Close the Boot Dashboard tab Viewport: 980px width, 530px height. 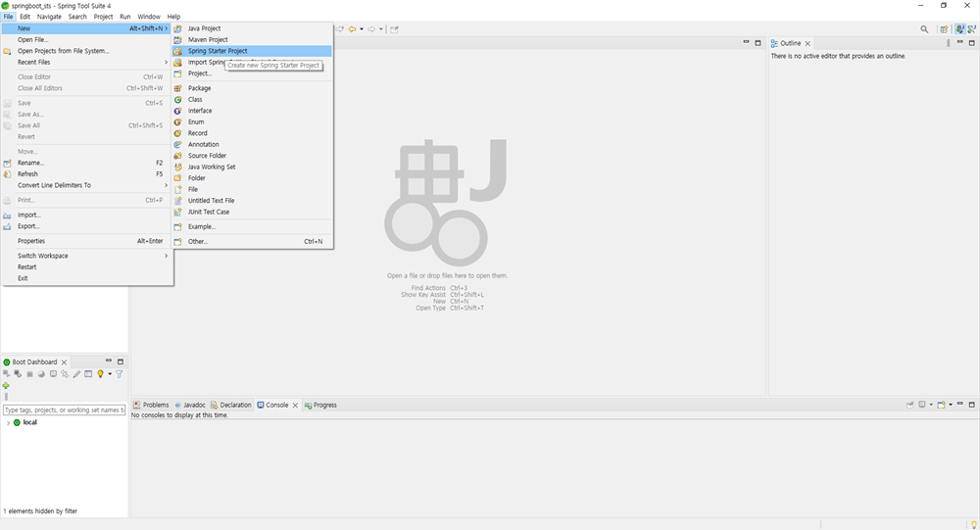(64, 362)
